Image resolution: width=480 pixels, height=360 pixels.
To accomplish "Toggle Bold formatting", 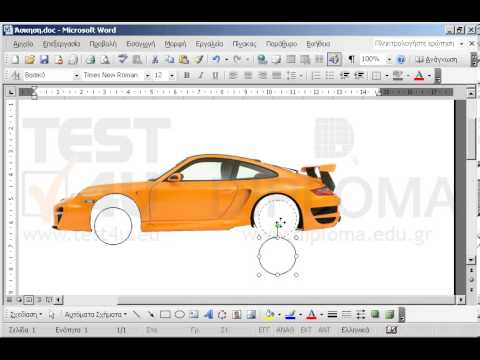I will coord(187,76).
